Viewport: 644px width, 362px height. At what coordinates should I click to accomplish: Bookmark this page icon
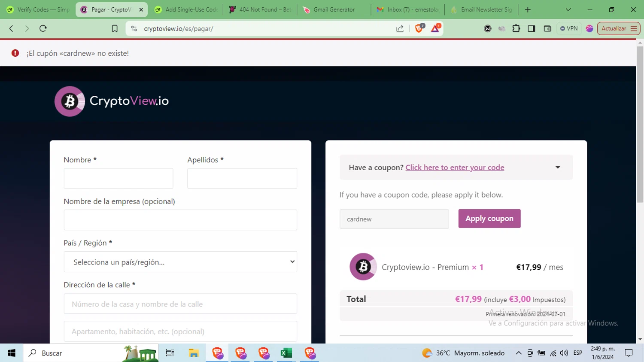(x=115, y=28)
